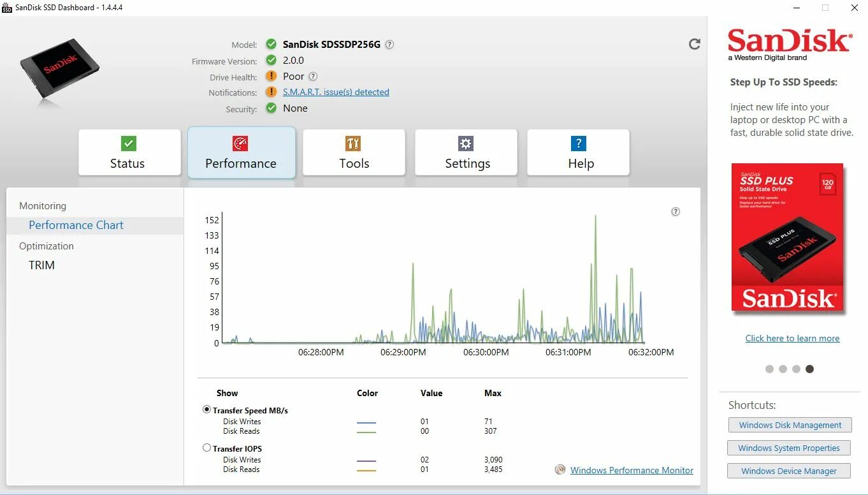Click help icon beside Drive Health Poor
This screenshot has width=868, height=495.
[313, 77]
